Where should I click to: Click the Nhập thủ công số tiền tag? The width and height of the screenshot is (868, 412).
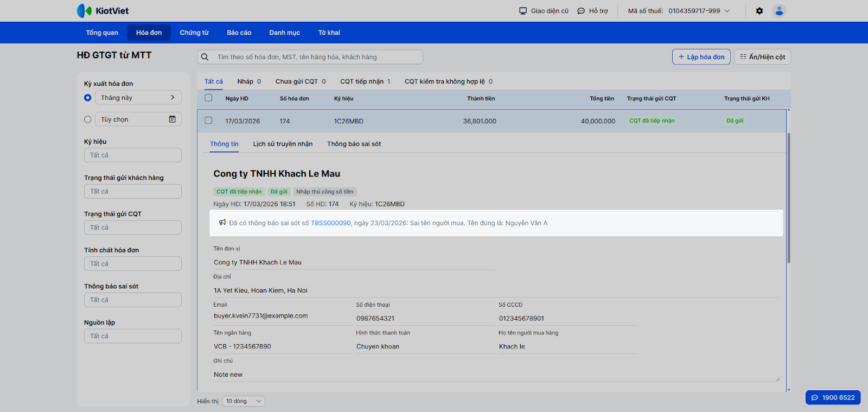pyautogui.click(x=325, y=192)
